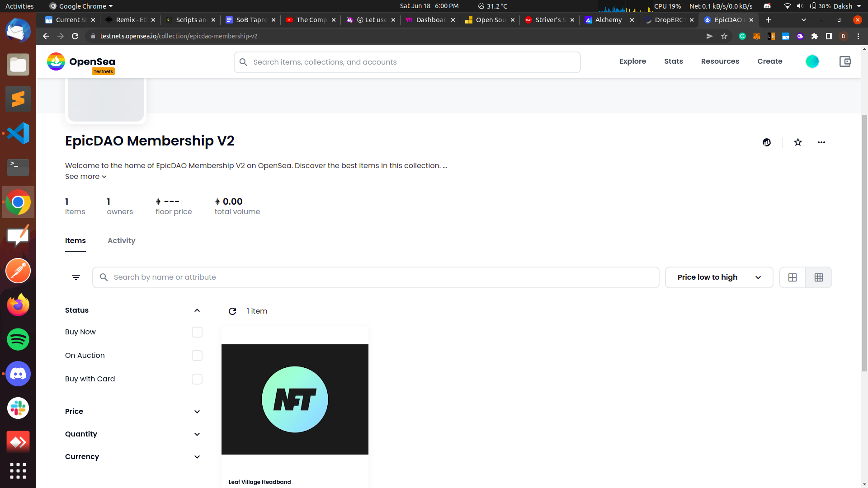The image size is (868, 488).
Task: Switch to large grid view
Action: click(793, 277)
